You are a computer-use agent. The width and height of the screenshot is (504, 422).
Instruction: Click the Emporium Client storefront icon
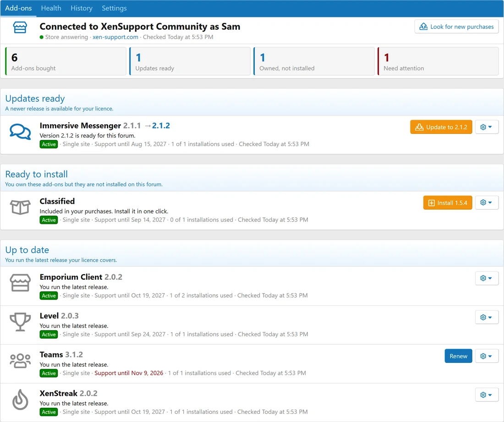point(20,283)
